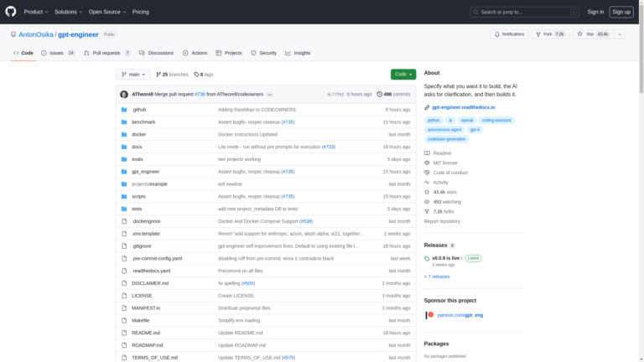Select the python topic tag

point(434,120)
